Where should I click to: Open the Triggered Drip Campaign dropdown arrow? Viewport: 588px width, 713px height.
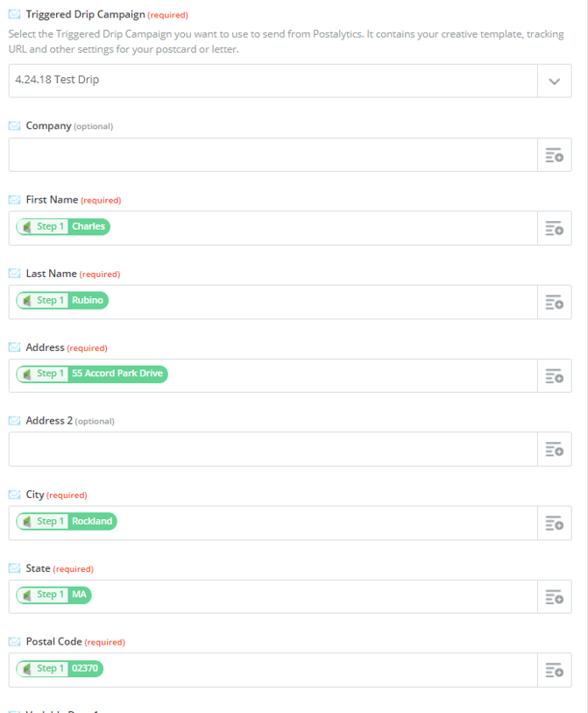coord(555,81)
